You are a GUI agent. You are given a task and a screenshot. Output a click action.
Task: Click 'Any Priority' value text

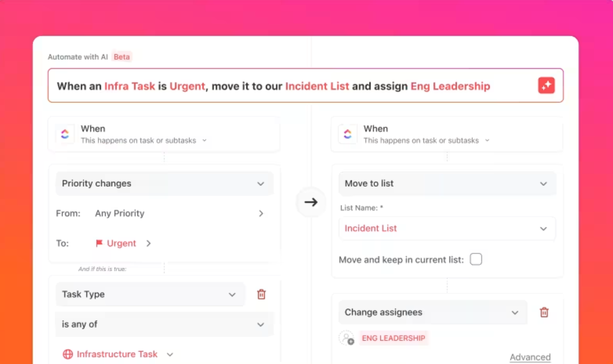point(120,213)
